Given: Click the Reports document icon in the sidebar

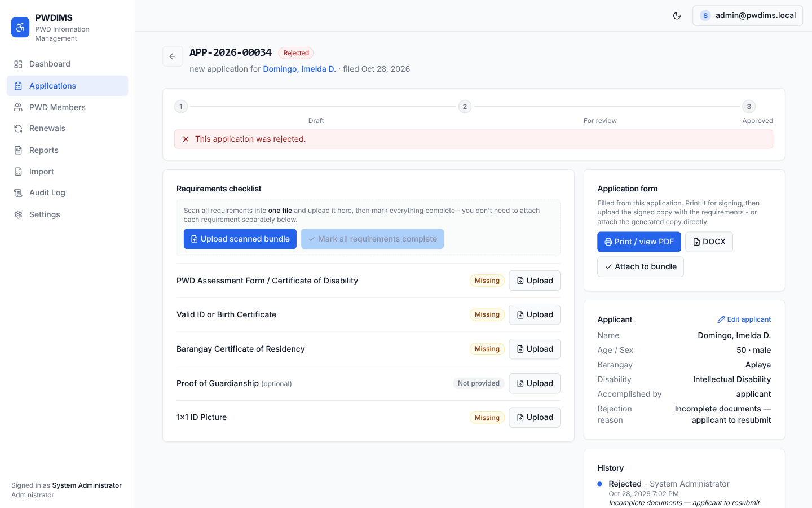Looking at the screenshot, I should click(x=18, y=150).
